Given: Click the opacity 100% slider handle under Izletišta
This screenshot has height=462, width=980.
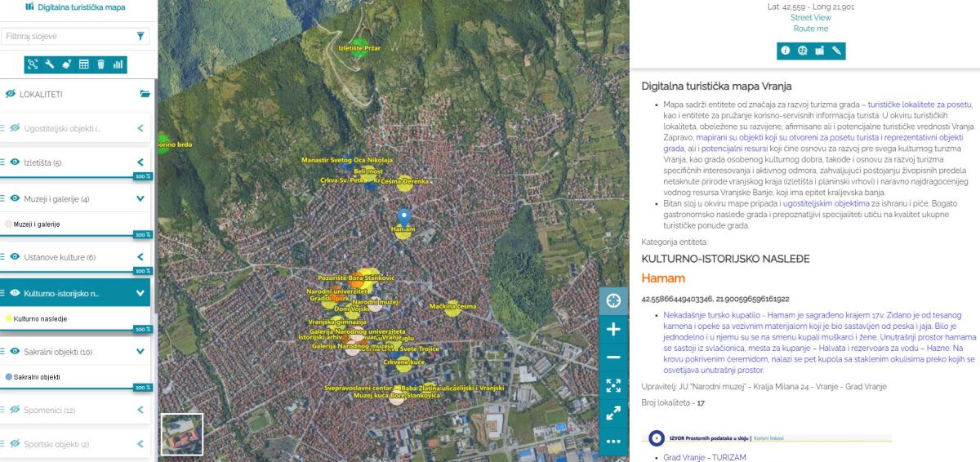Looking at the screenshot, I should click(143, 176).
